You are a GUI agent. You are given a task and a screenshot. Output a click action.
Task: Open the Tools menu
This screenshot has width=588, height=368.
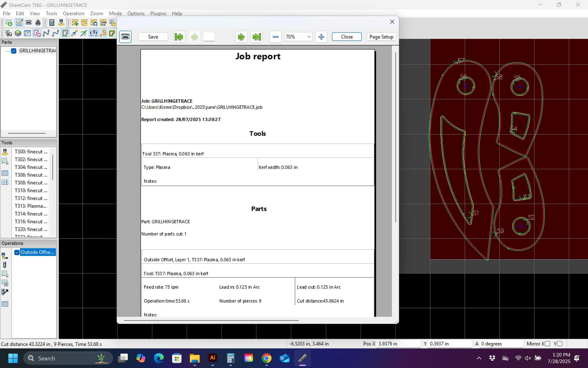click(x=51, y=13)
